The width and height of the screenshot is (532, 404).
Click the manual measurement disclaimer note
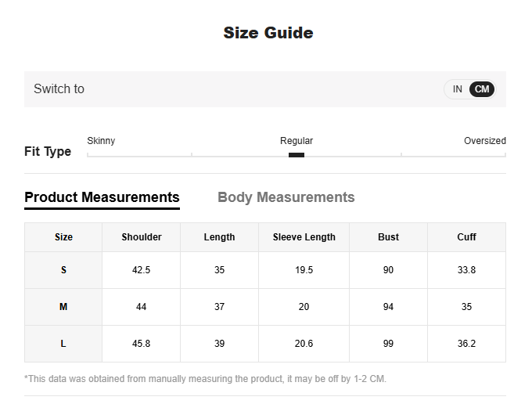pos(205,379)
